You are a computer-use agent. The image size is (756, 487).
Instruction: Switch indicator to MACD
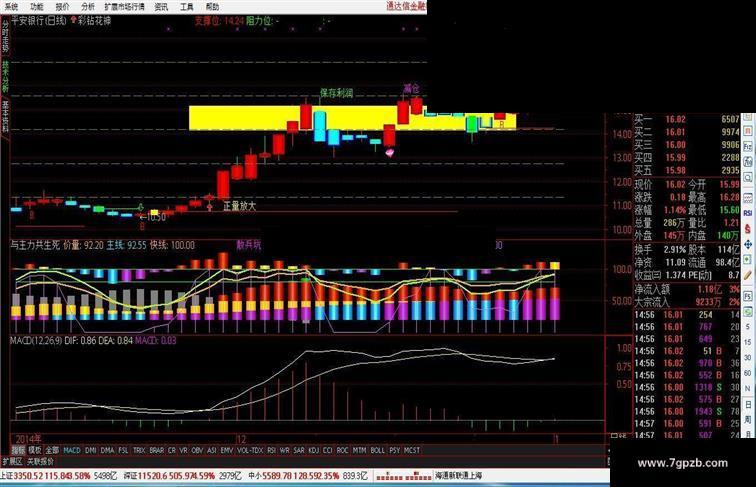click(72, 450)
